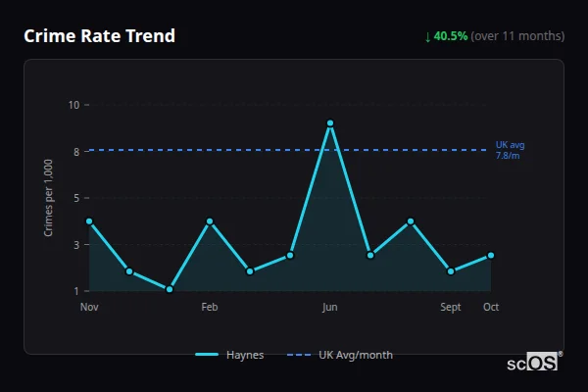Click the '3' y-axis tick label
The width and height of the screenshot is (588, 392).
pyautogui.click(x=76, y=245)
